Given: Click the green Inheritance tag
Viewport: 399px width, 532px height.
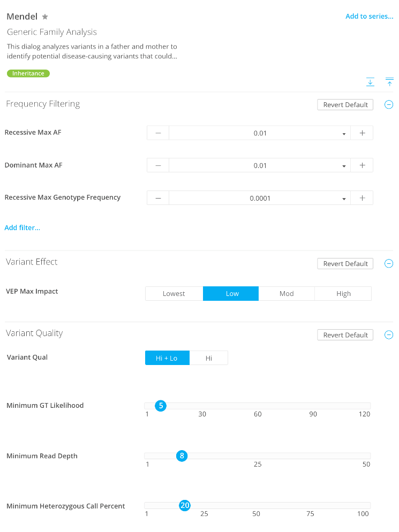Looking at the screenshot, I should tap(28, 73).
